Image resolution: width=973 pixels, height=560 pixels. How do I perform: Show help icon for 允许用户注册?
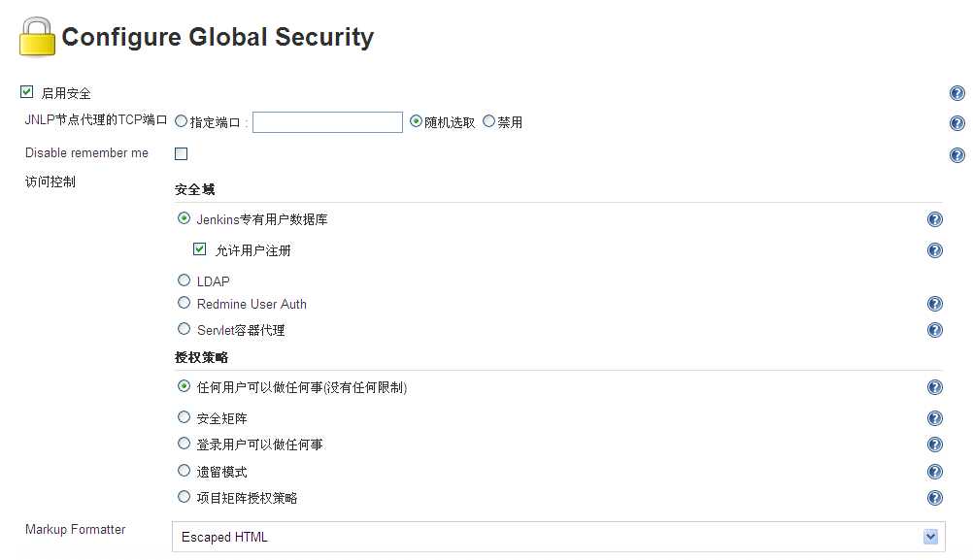935,250
